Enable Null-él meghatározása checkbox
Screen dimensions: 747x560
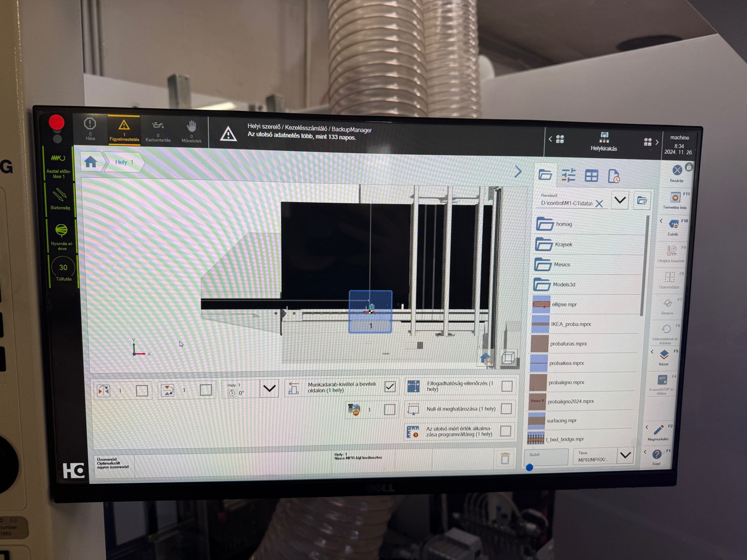506,409
